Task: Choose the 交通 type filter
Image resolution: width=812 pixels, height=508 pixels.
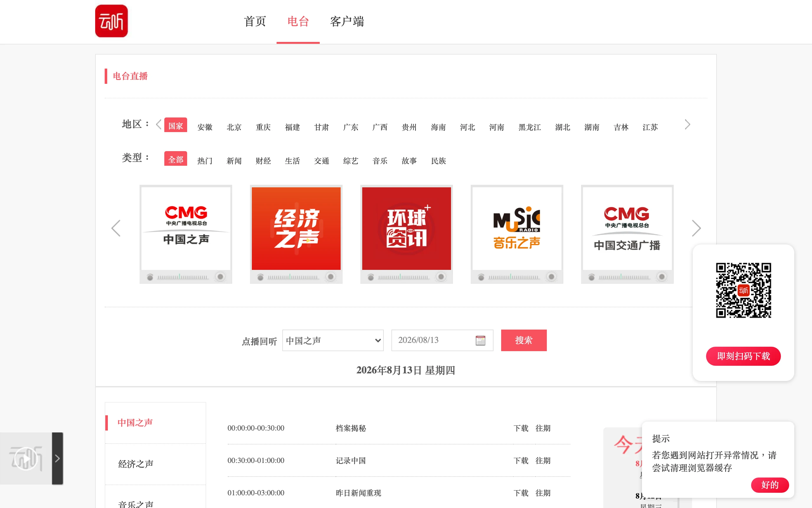Action: (x=321, y=161)
